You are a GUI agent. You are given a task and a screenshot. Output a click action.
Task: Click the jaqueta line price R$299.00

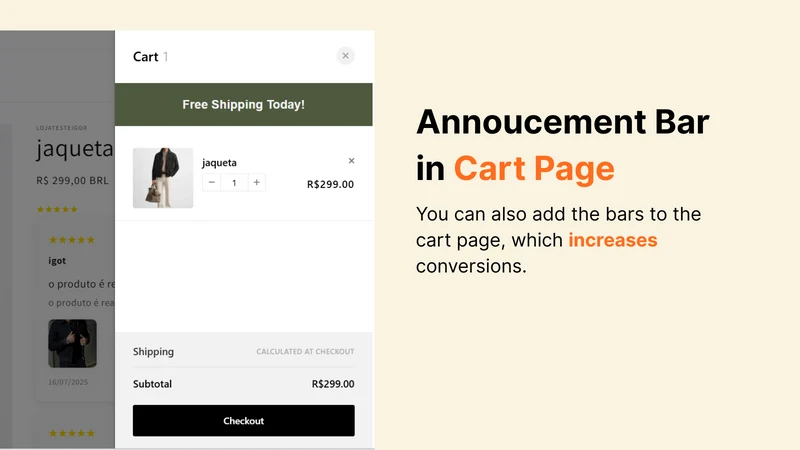pos(330,184)
